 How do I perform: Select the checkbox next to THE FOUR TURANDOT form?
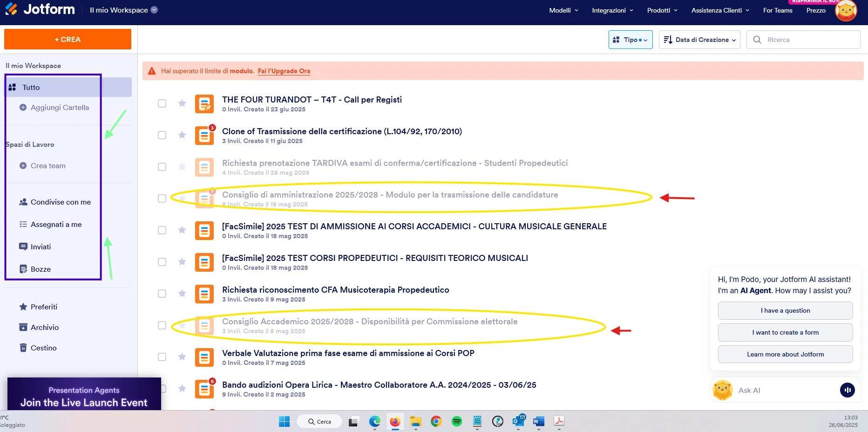tap(162, 103)
